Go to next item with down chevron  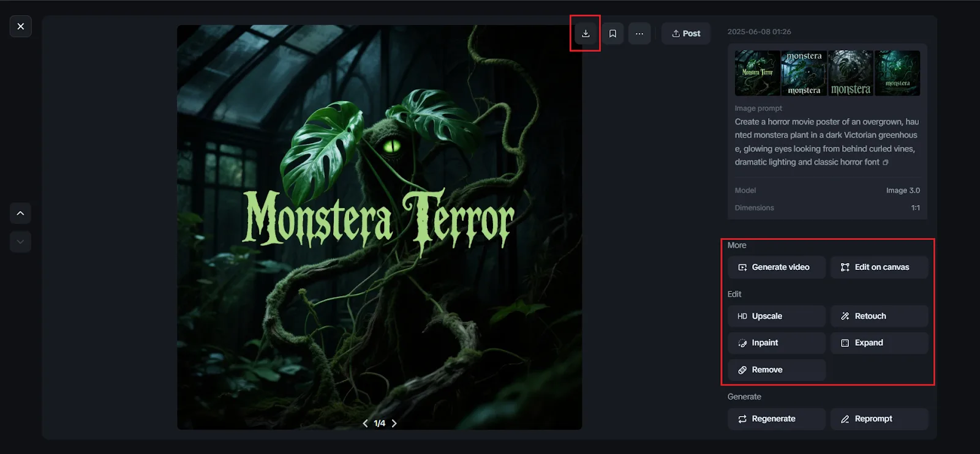21,242
